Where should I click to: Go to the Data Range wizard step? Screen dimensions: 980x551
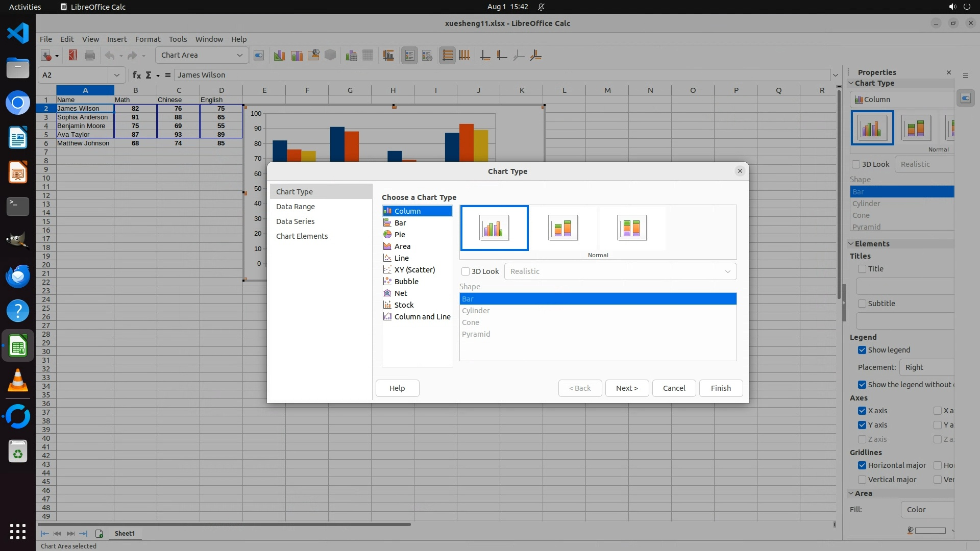pyautogui.click(x=295, y=207)
